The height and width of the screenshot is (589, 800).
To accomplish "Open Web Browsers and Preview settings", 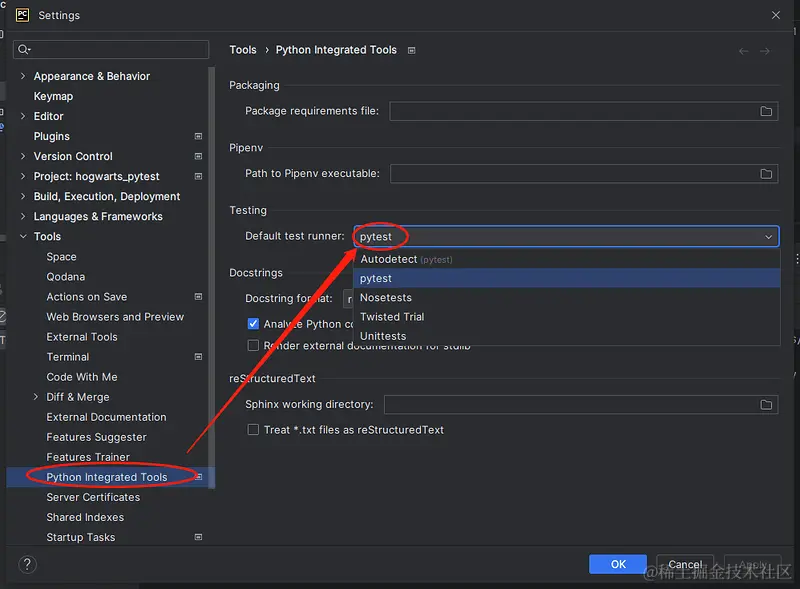I will 115,317.
